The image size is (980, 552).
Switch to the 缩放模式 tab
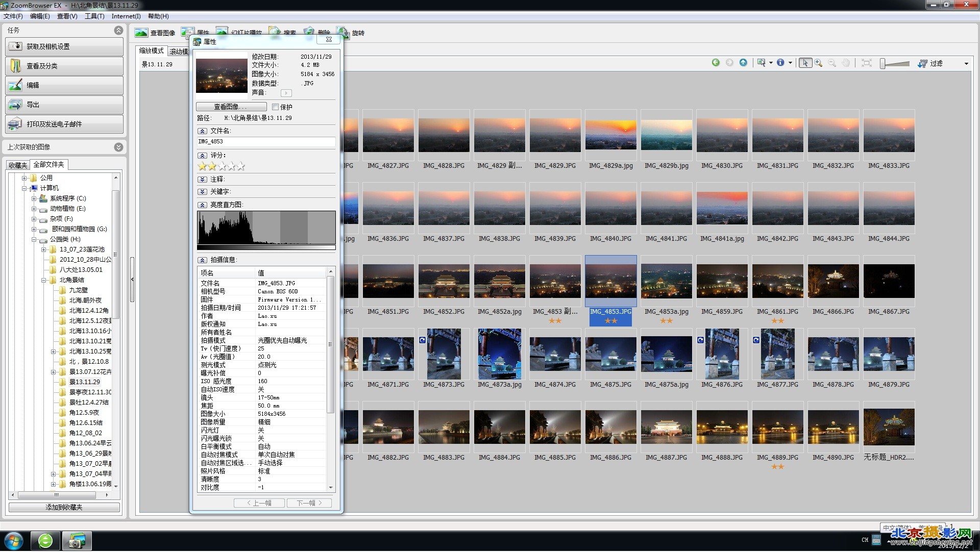pyautogui.click(x=152, y=51)
